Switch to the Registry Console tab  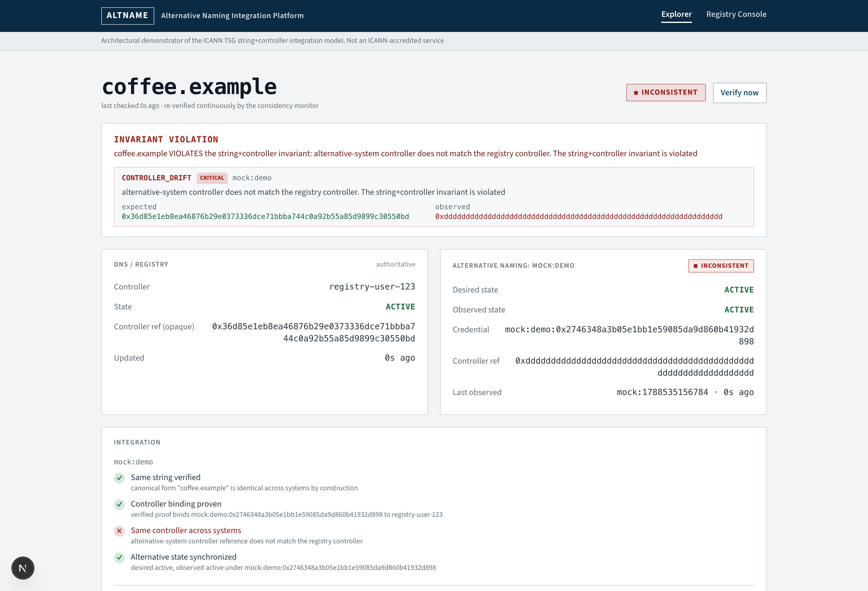tap(736, 14)
